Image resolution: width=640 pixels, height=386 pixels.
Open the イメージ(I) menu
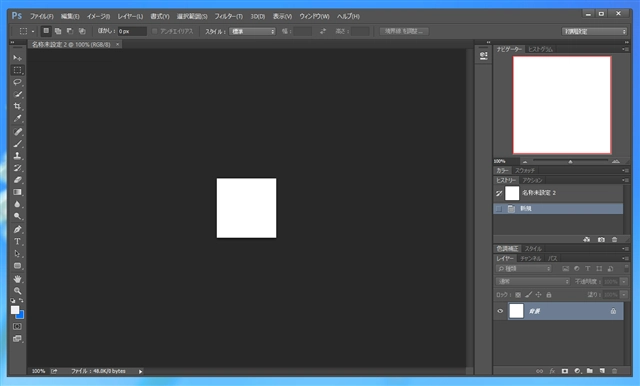pyautogui.click(x=98, y=16)
